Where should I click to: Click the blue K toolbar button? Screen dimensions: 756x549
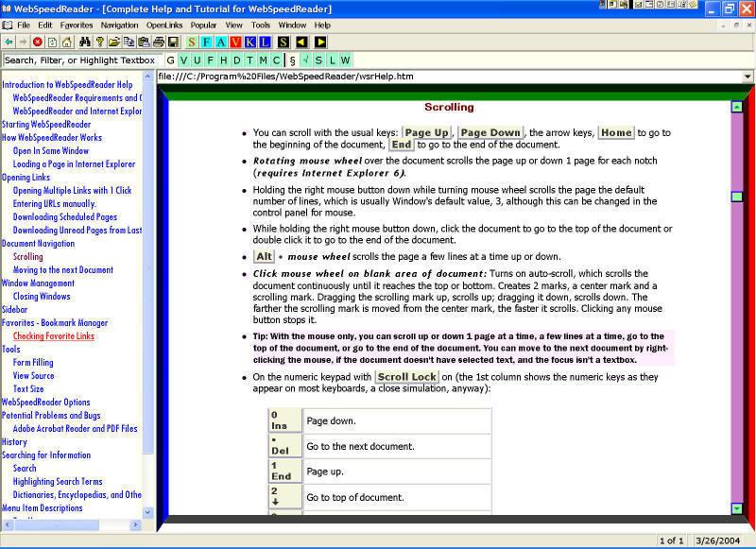250,43
